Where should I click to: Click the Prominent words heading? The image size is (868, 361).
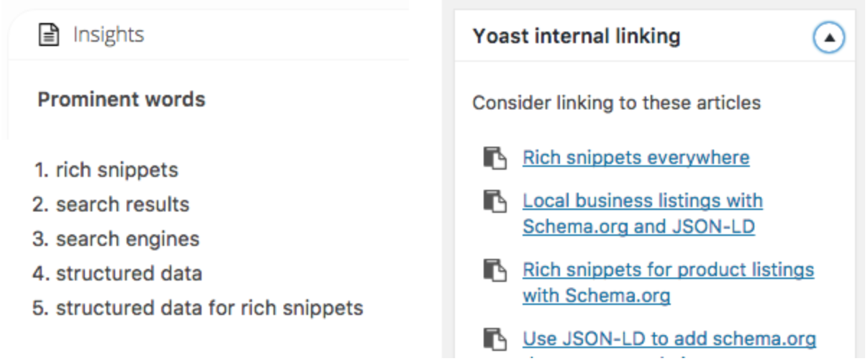pyautogui.click(x=121, y=99)
